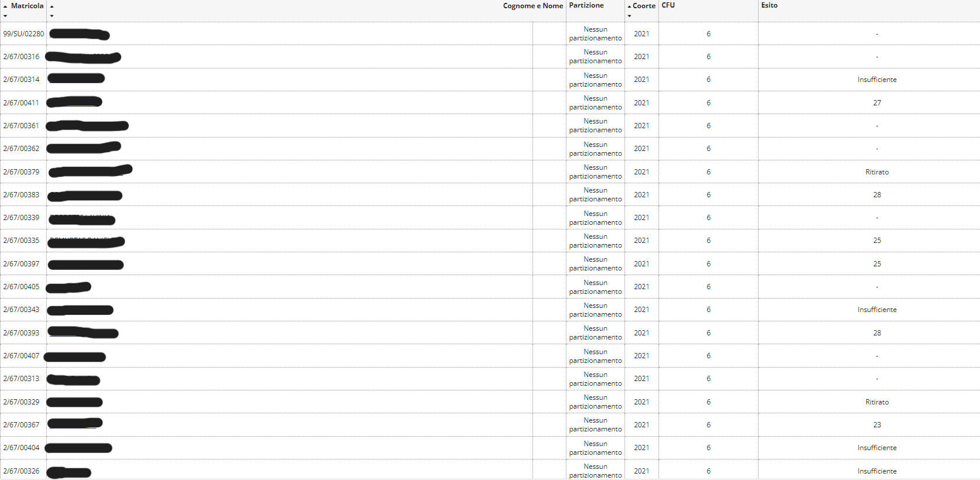Click descending sort arrow for Cognome e Nome
980x480 pixels.
[x=52, y=16]
